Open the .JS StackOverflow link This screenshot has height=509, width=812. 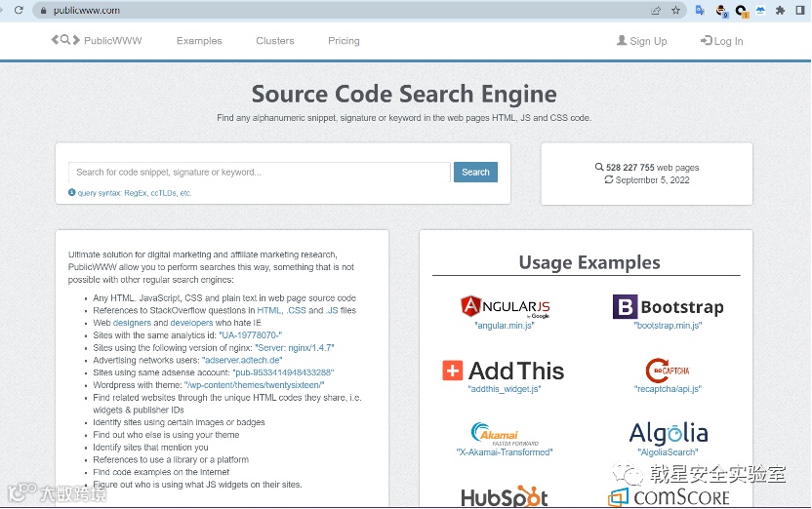332,310
